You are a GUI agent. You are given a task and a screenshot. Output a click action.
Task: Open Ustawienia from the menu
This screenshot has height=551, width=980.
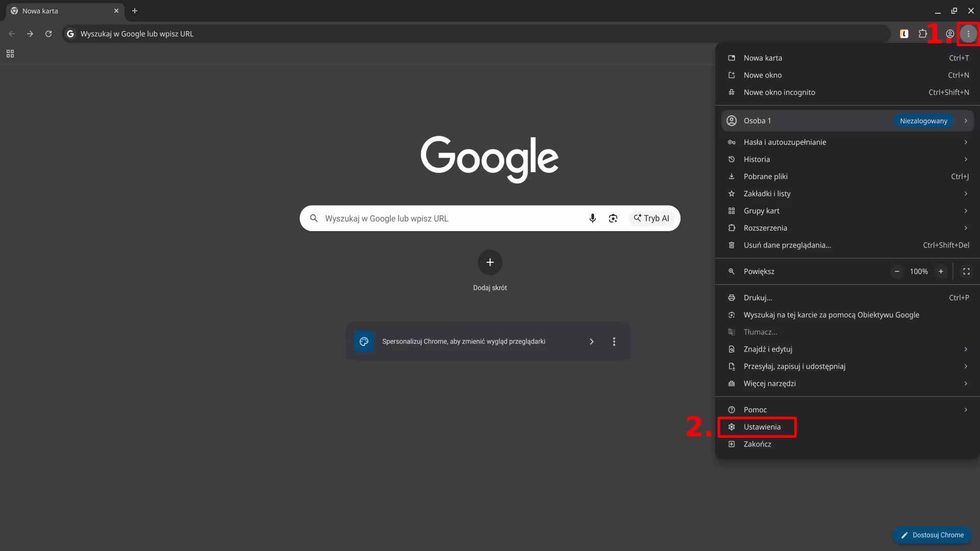(x=847, y=427)
